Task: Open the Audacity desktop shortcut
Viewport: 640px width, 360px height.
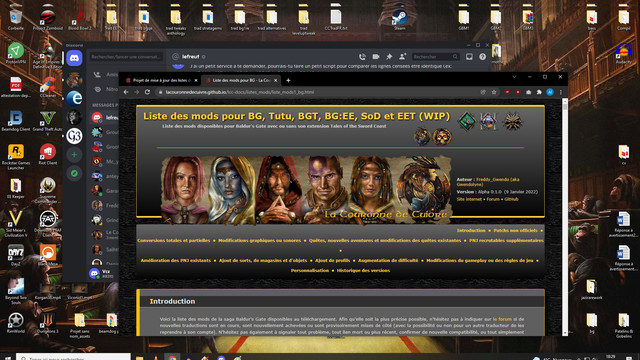Action: (x=623, y=53)
